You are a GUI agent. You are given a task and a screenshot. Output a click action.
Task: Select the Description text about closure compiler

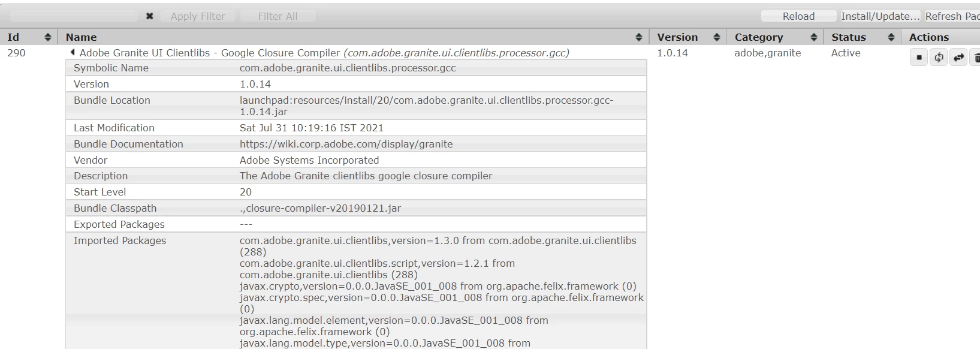point(366,176)
